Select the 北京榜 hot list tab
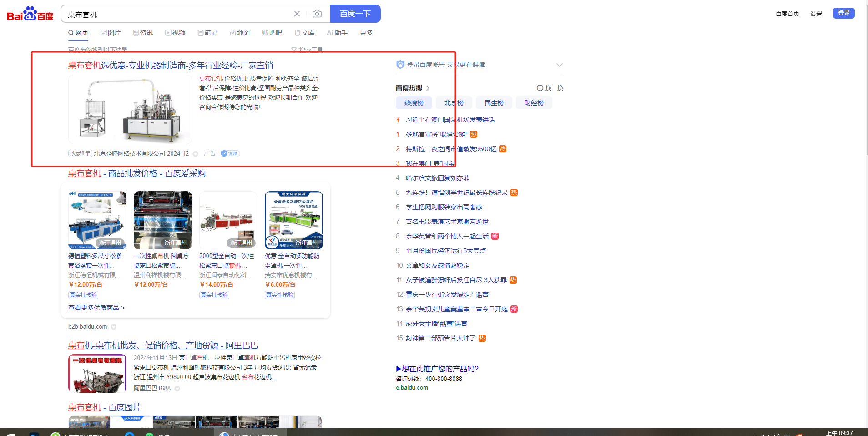This screenshot has height=436, width=868. click(x=454, y=103)
